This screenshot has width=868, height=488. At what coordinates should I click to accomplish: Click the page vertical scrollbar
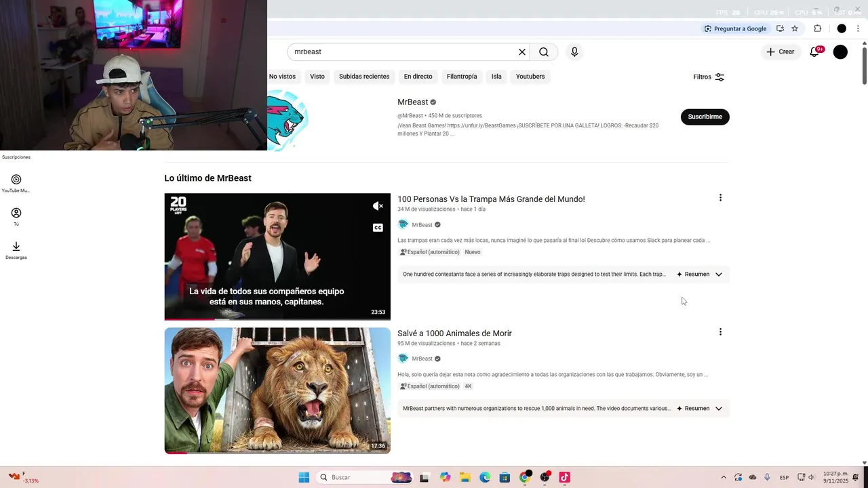point(864,64)
